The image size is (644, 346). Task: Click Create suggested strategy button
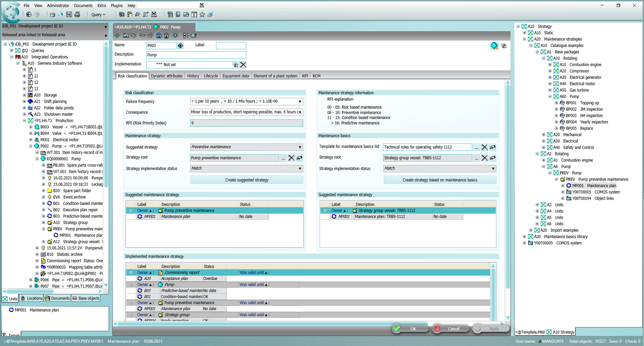247,180
